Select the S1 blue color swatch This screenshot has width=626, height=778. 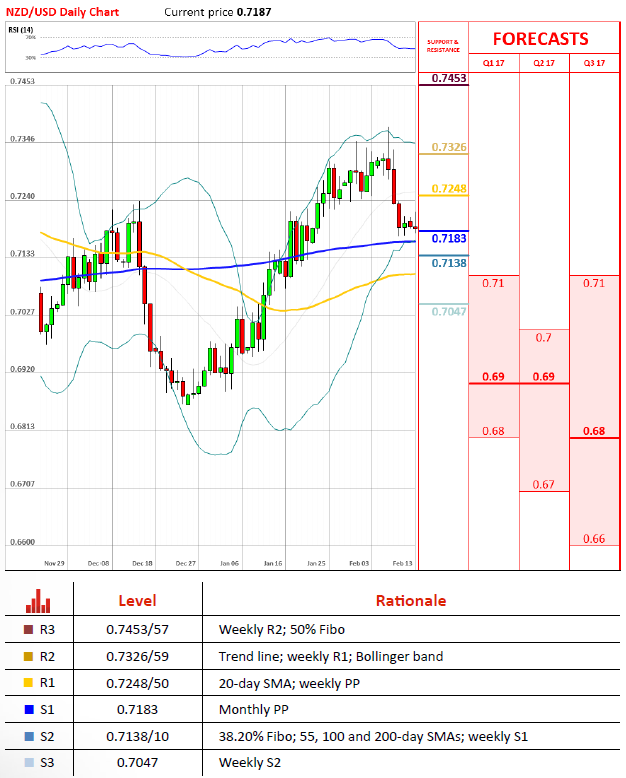(29, 710)
